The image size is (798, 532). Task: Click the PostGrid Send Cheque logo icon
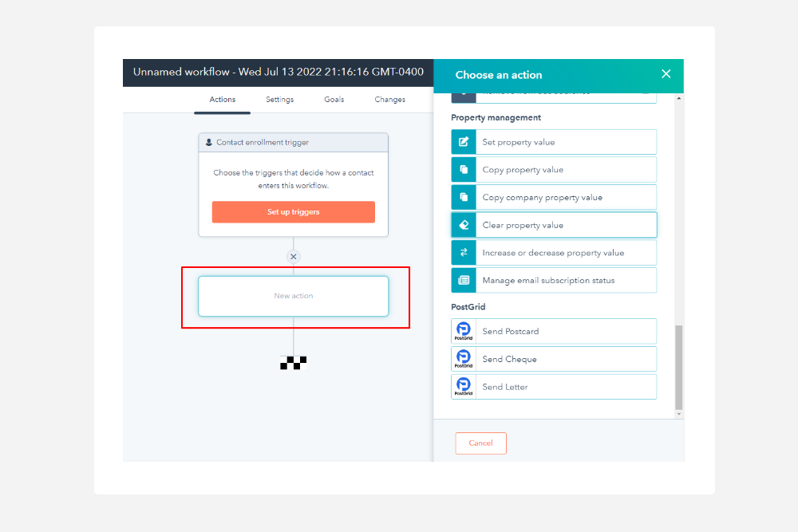(464, 359)
